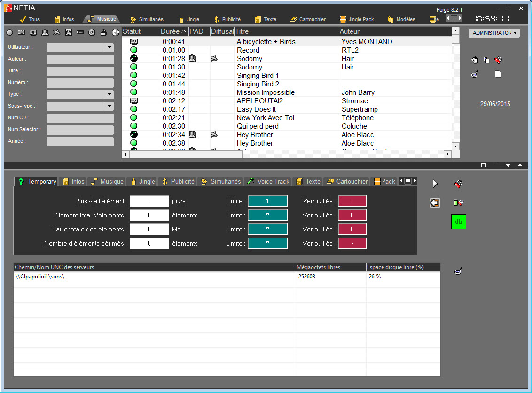Screen dimensions: 532x393
Task: Click the green db database button
Action: point(458,222)
